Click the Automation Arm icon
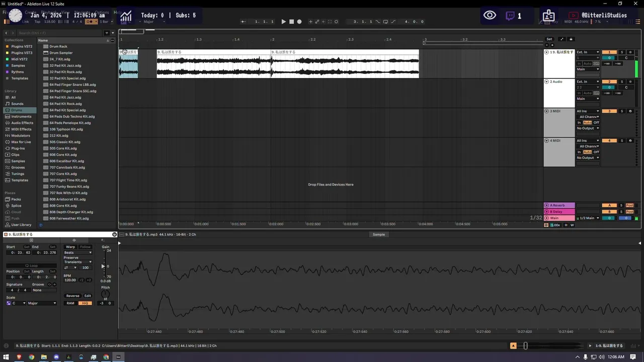This screenshot has height=362, width=644. [317, 22]
